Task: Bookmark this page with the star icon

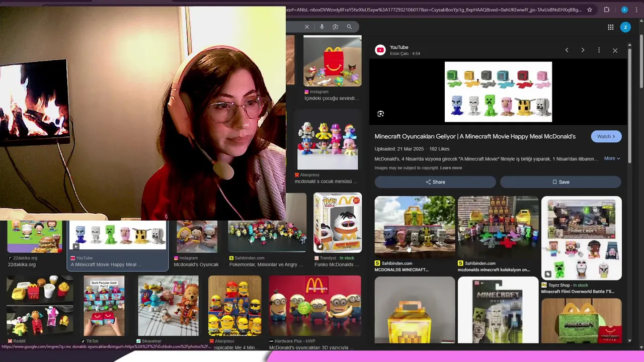Action: (590, 10)
